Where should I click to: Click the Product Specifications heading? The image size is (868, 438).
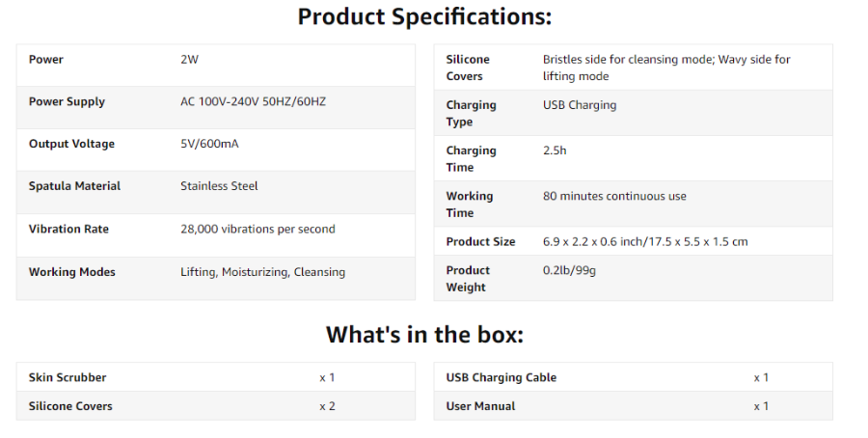pyautogui.click(x=424, y=16)
